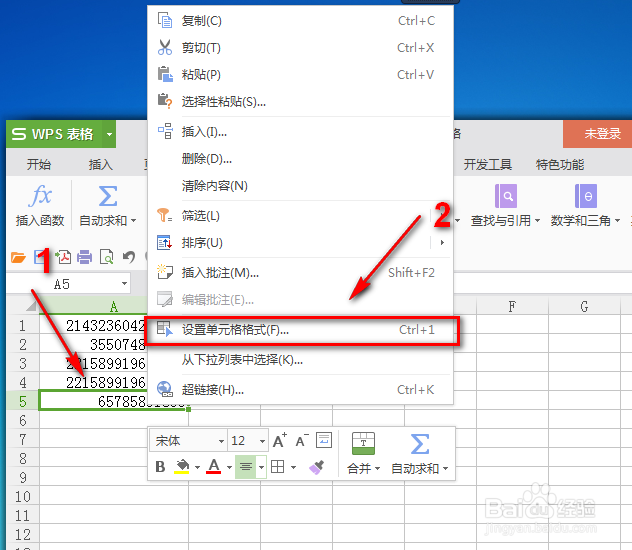632x550 pixels.
Task: Open the Name Box dropdown arrow
Action: tap(125, 284)
